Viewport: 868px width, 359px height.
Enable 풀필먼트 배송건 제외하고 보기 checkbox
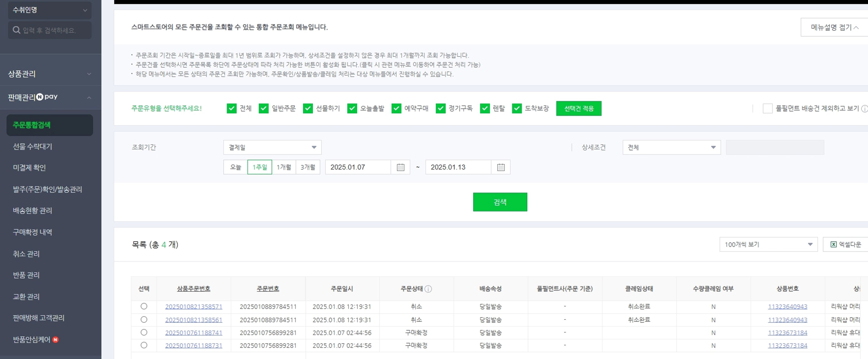[767, 108]
